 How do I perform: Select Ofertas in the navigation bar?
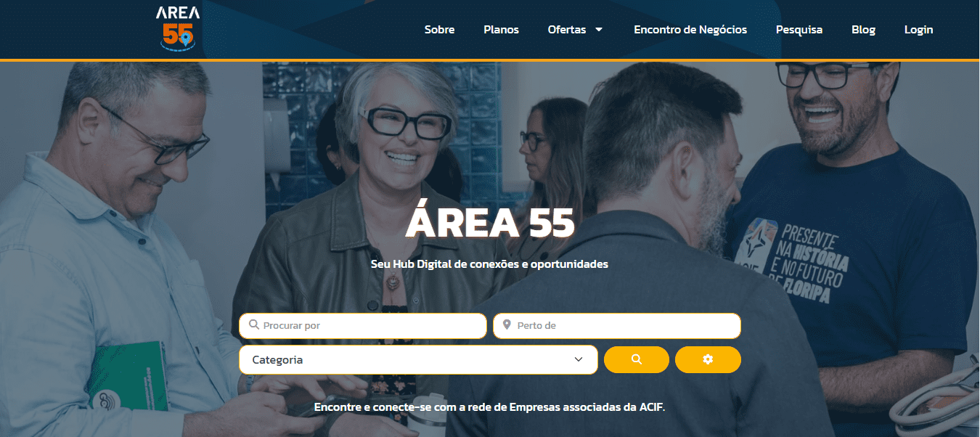pyautogui.click(x=567, y=30)
